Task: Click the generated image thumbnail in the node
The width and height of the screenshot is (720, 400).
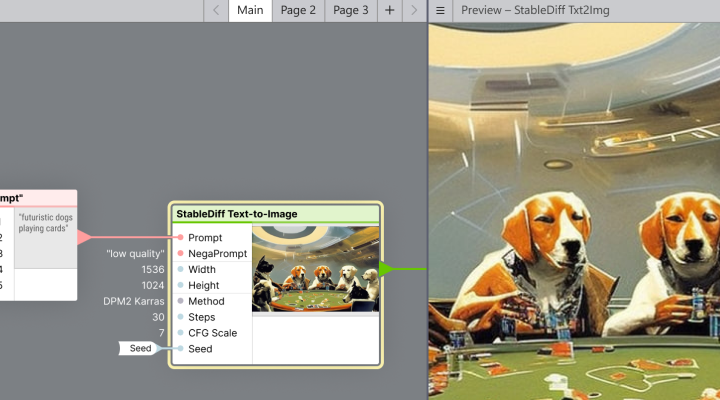Action: pyautogui.click(x=315, y=268)
